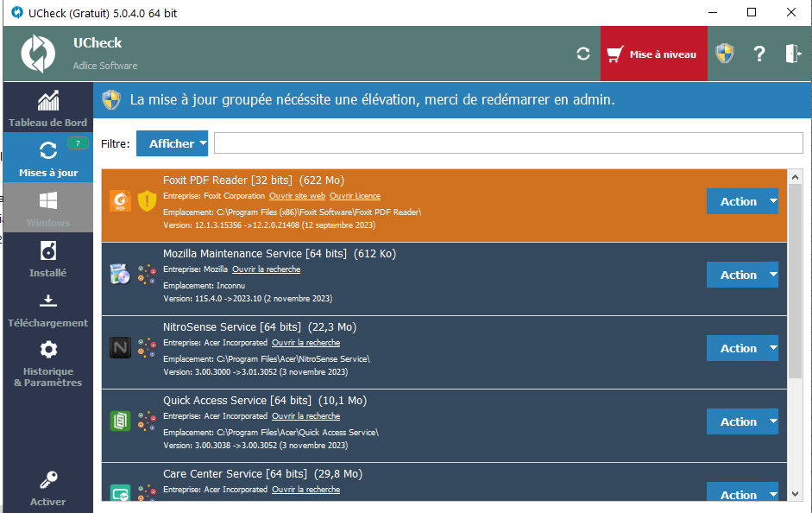This screenshot has width=812, height=513.
Task: Open Historique & Paramètres tab
Action: point(48,363)
